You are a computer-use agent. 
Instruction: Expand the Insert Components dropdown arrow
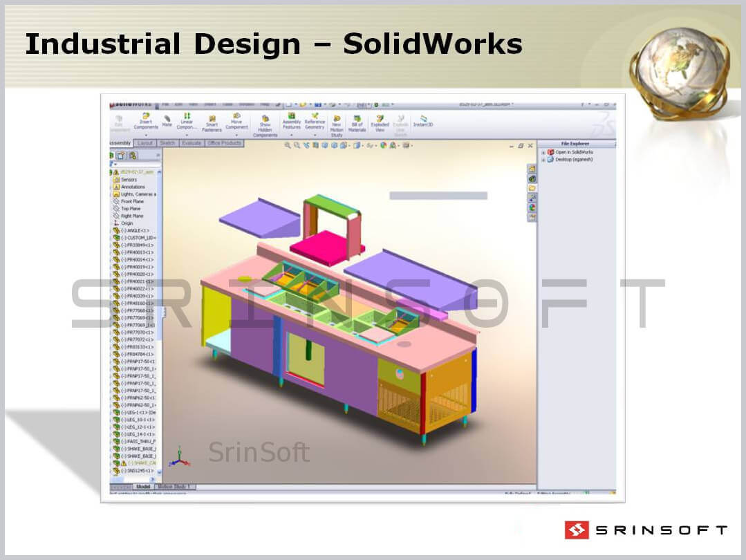pos(146,135)
